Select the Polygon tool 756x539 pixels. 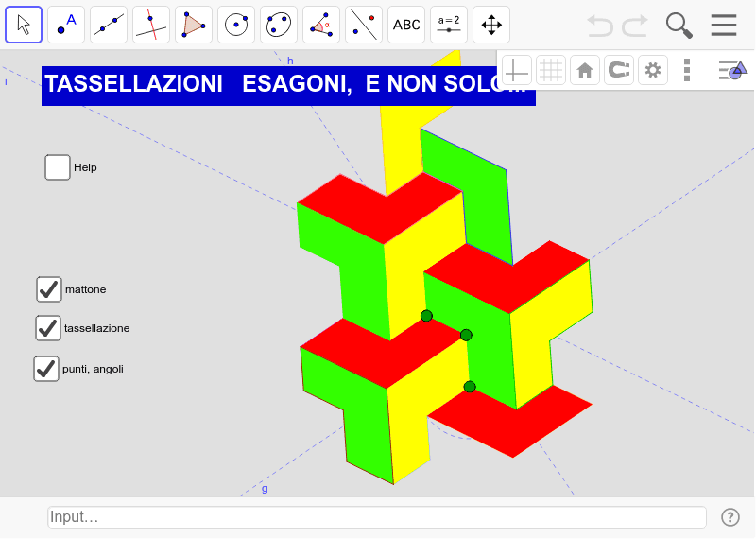194,25
